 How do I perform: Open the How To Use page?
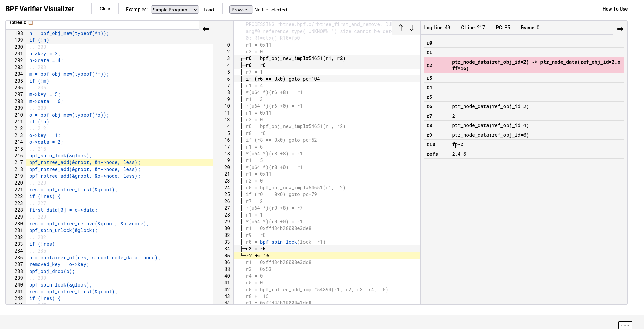(x=615, y=9)
